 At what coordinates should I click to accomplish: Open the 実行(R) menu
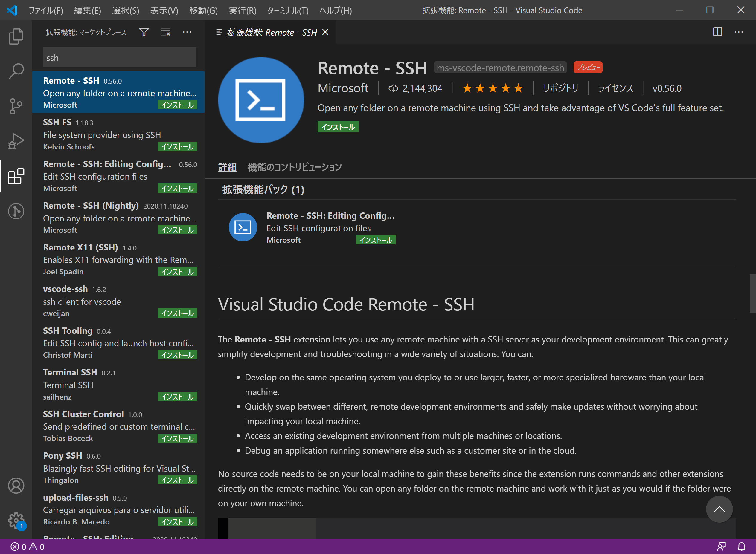[242, 10]
